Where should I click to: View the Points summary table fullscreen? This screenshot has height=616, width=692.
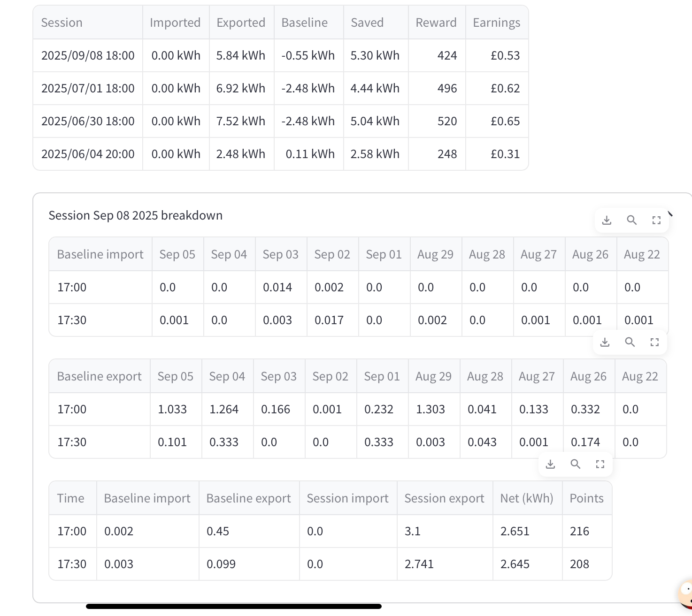click(600, 464)
